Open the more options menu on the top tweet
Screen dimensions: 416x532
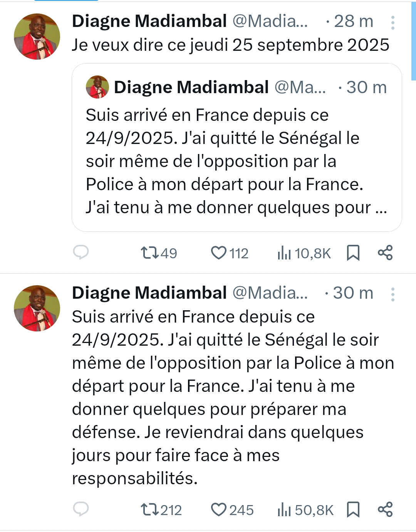click(x=393, y=22)
